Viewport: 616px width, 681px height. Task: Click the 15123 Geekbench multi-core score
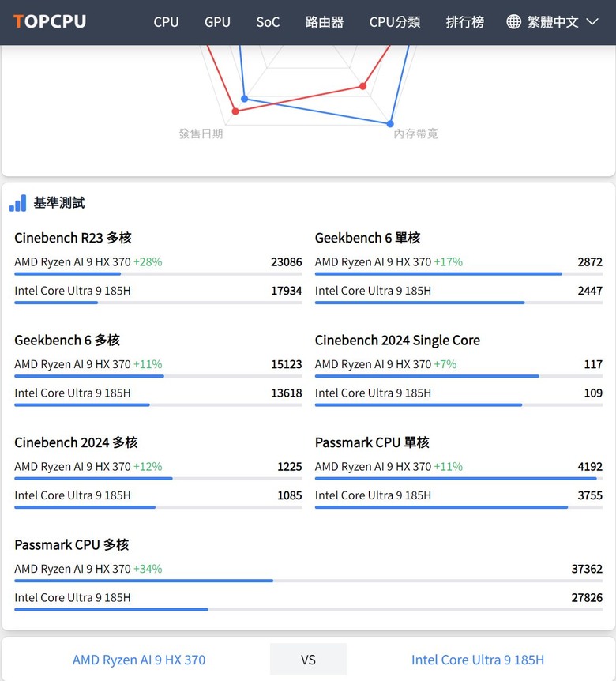click(x=286, y=364)
